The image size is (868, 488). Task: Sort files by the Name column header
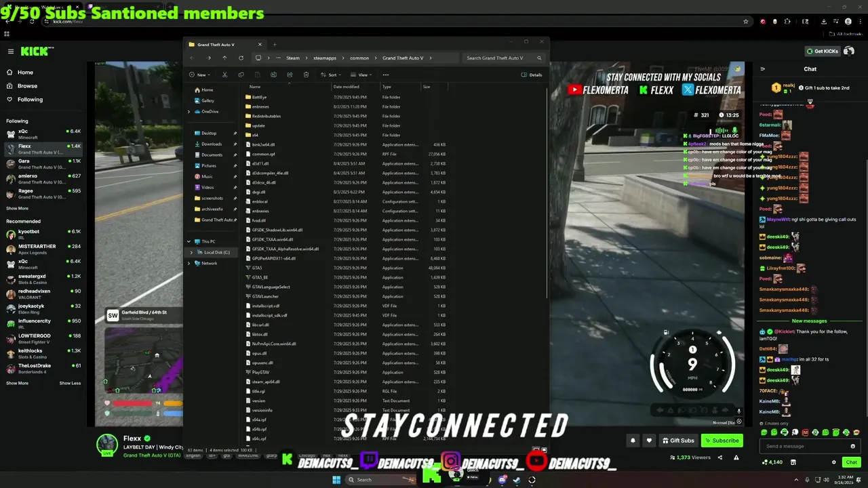pos(255,87)
